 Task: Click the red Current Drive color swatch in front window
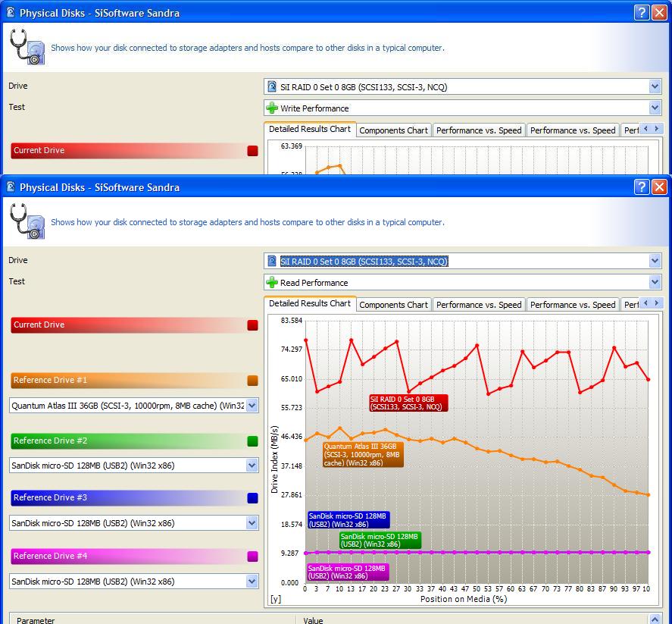point(252,325)
